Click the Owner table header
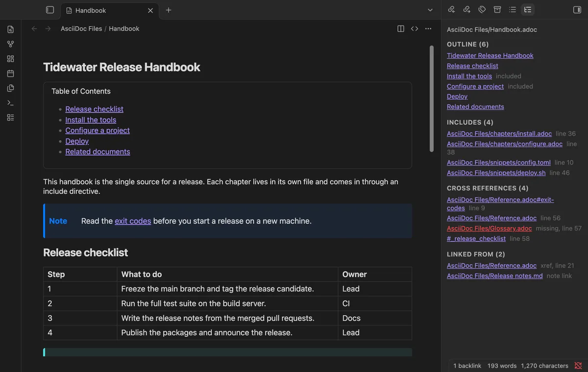588x372 pixels. coord(375,274)
